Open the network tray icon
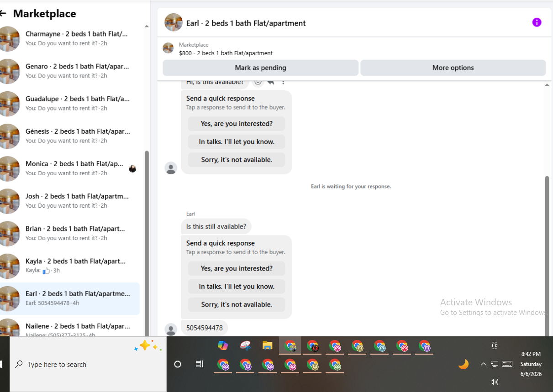The height and width of the screenshot is (392, 553). 495,364
